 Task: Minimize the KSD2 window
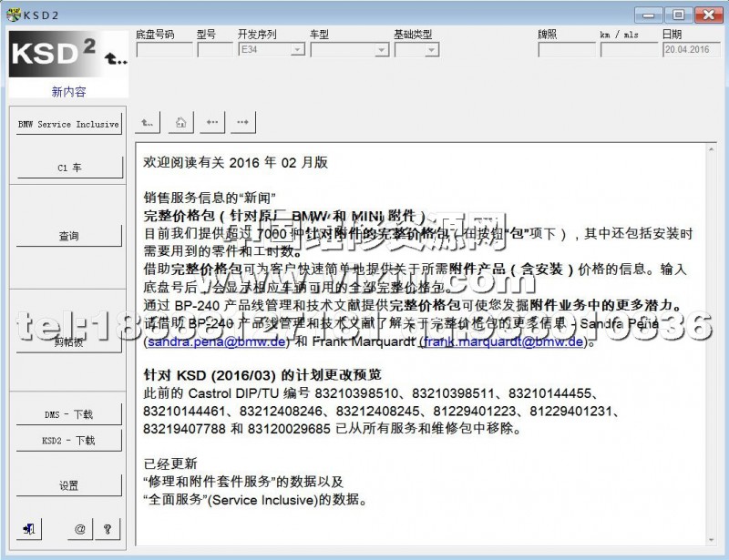648,15
